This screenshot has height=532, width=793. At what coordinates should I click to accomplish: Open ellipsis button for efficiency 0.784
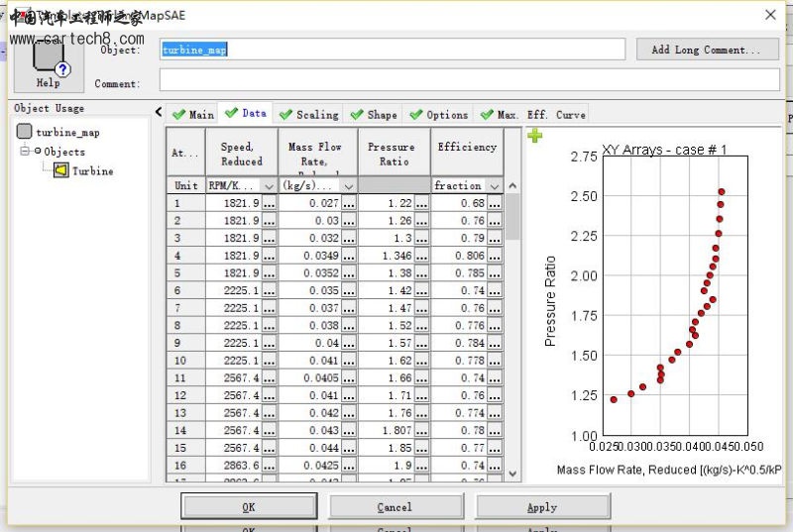[x=495, y=343]
